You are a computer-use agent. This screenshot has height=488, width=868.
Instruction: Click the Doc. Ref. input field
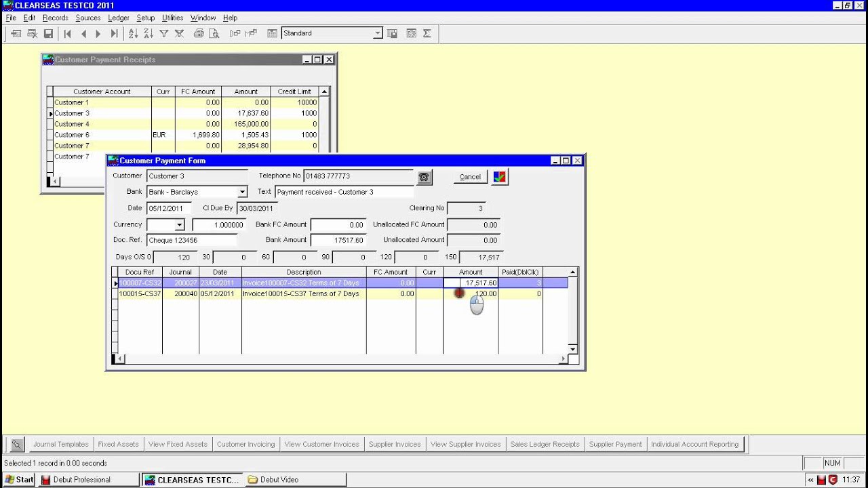[x=192, y=240]
